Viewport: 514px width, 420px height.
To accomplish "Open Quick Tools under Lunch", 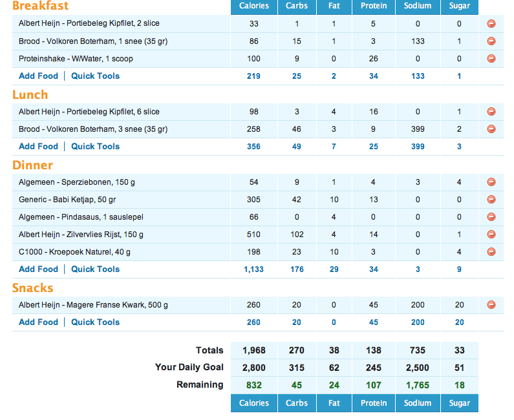I will click(95, 147).
